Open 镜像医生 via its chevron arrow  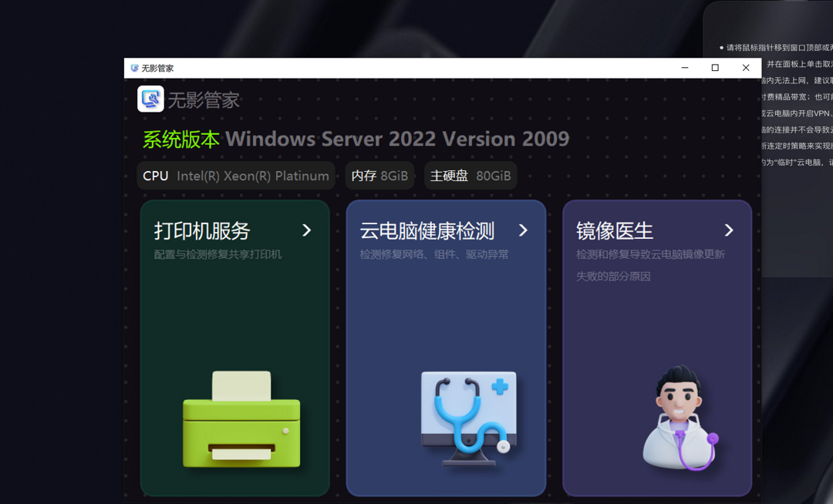tap(729, 230)
